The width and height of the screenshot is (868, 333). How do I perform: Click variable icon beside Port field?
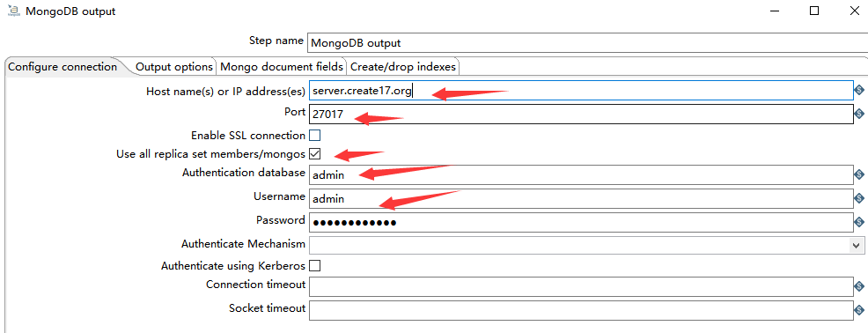(859, 114)
